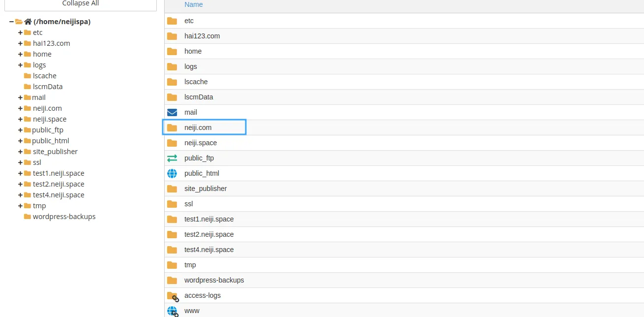Expand the neiji.com node in tree

tap(20, 108)
